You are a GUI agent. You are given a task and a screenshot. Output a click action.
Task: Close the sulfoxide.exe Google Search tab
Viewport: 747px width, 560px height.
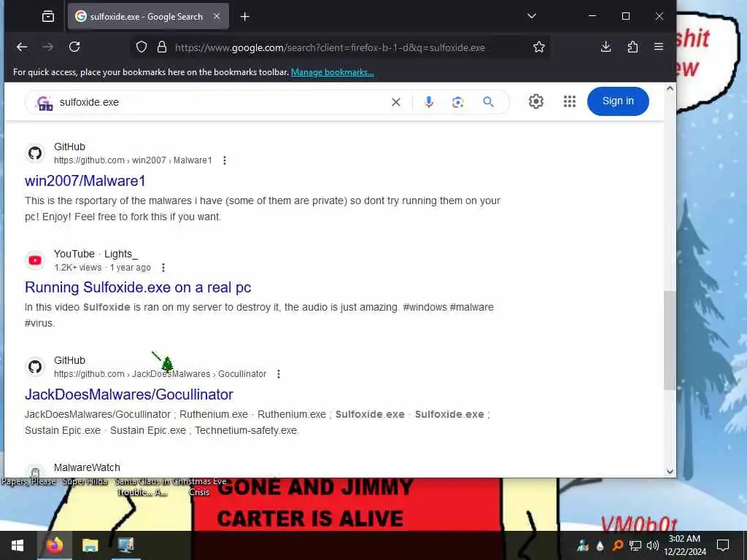(x=216, y=16)
